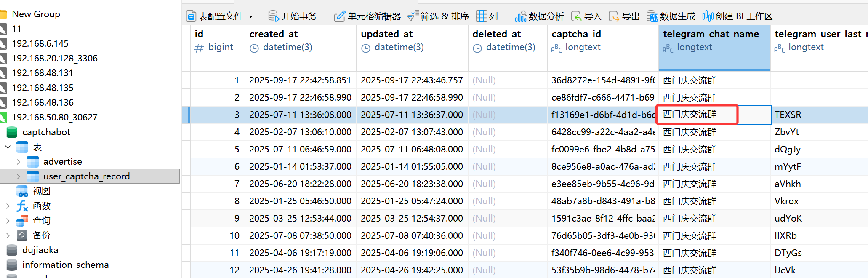Select row number 10 id cell
Image resolution: width=868 pixels, height=278 pixels.
(217, 236)
